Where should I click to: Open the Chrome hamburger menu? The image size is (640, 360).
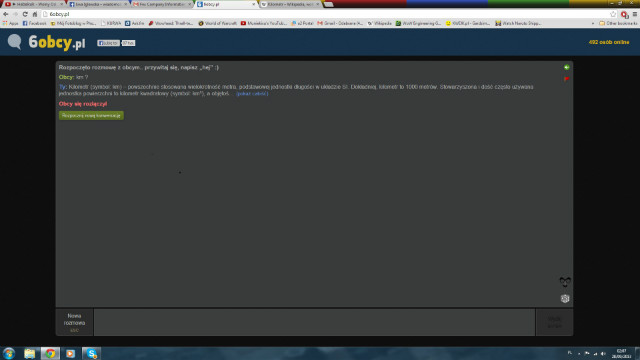[x=635, y=14]
